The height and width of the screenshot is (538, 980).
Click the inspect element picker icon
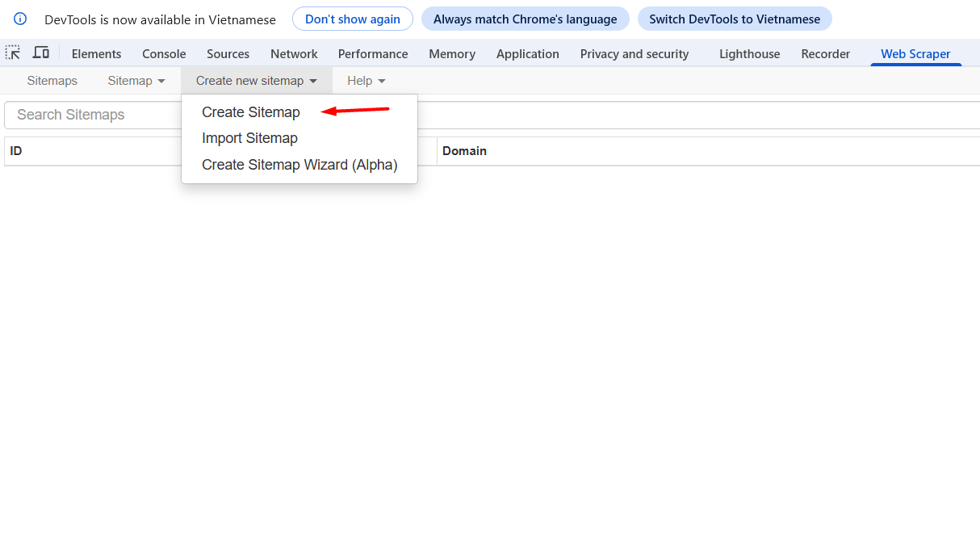[13, 53]
